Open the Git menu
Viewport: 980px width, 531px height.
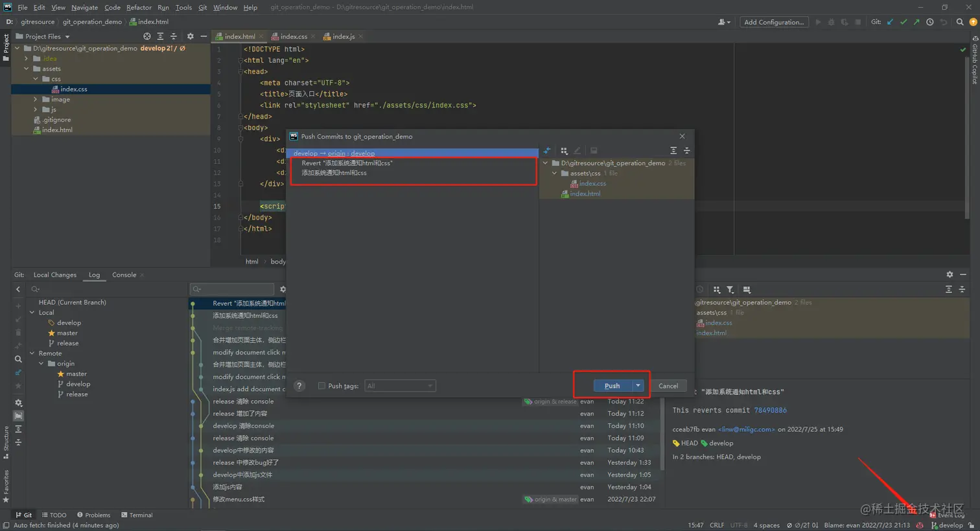point(202,7)
